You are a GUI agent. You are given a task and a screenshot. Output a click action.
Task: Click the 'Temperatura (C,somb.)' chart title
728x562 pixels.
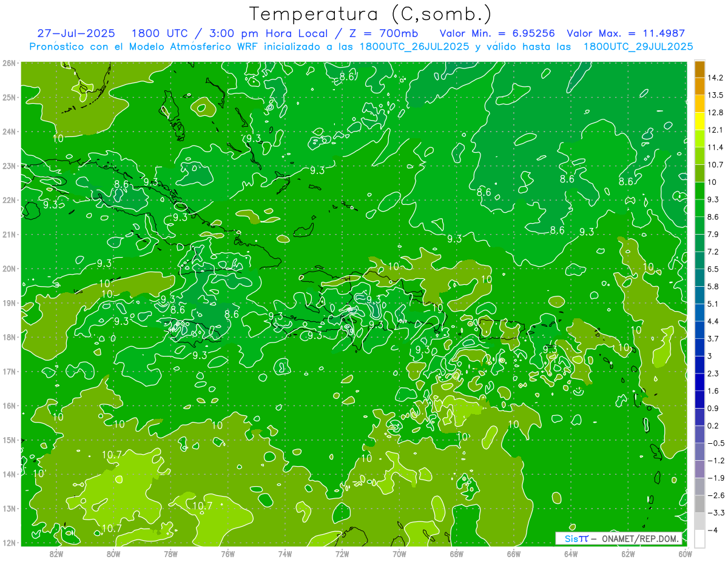point(370,14)
